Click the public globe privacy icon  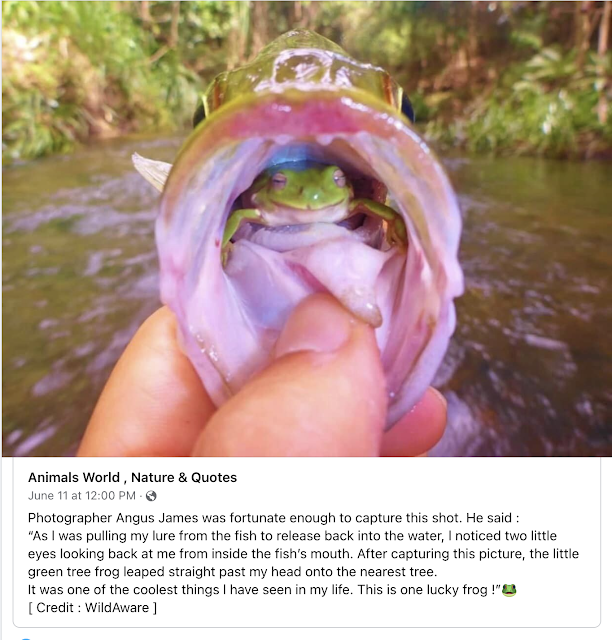(x=151, y=496)
